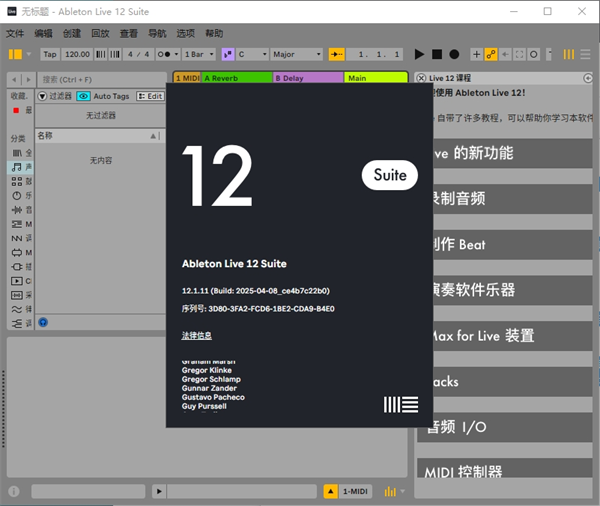Click the Stop transport button
The image size is (600, 506).
[437, 54]
